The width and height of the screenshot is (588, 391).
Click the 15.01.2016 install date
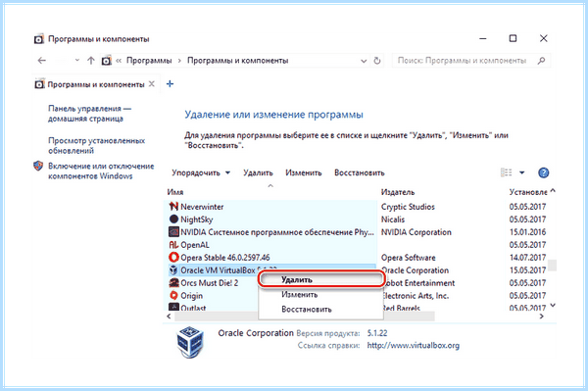pyautogui.click(x=527, y=232)
